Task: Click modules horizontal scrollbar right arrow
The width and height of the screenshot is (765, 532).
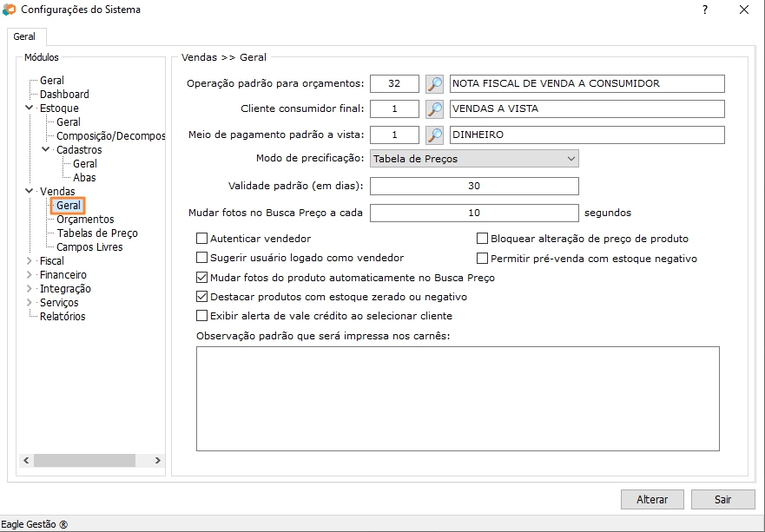Action: [157, 460]
